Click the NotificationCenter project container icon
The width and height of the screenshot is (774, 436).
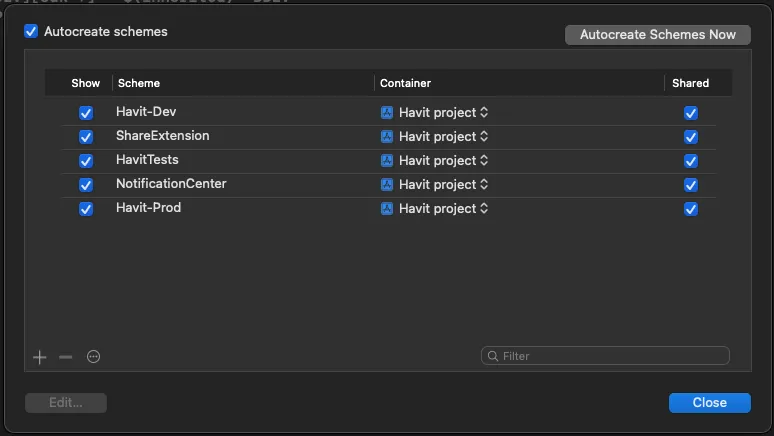(x=387, y=185)
